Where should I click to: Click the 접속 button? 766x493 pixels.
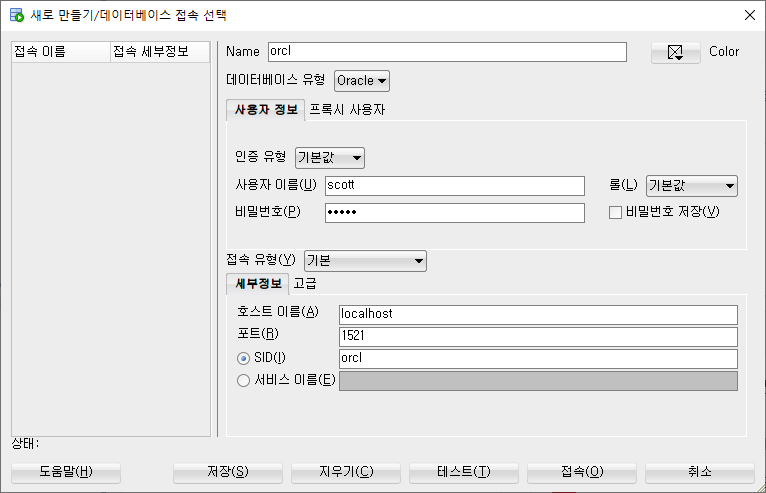click(582, 472)
